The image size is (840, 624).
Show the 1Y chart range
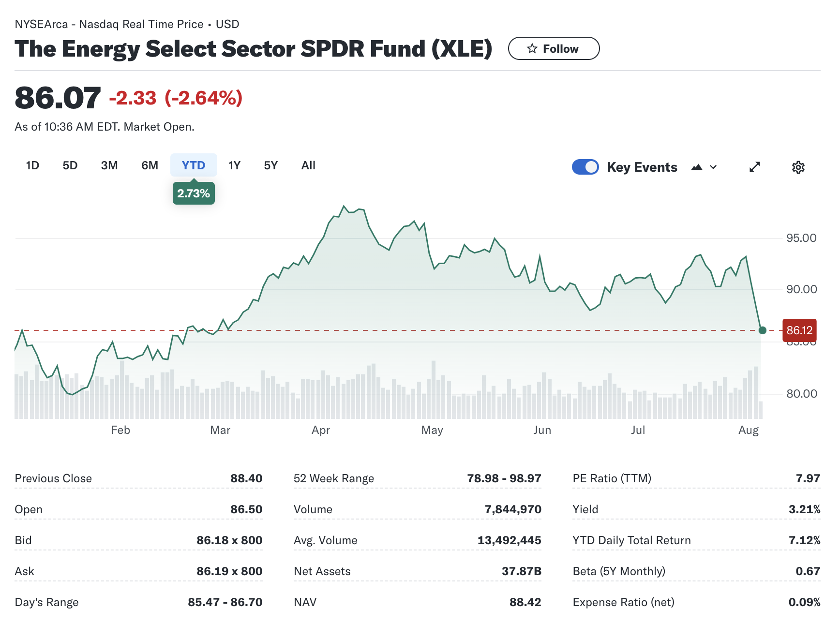tap(234, 165)
